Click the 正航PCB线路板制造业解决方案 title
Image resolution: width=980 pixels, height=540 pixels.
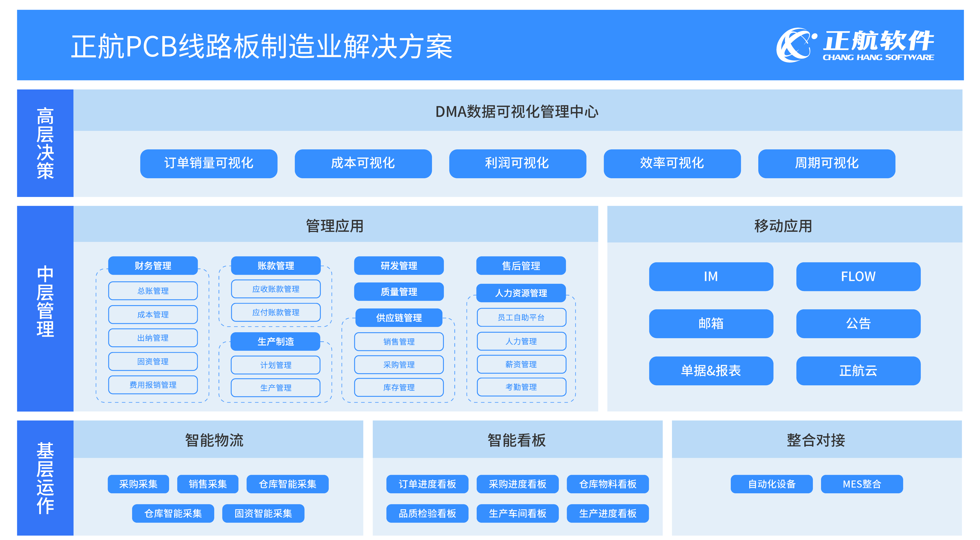262,46
